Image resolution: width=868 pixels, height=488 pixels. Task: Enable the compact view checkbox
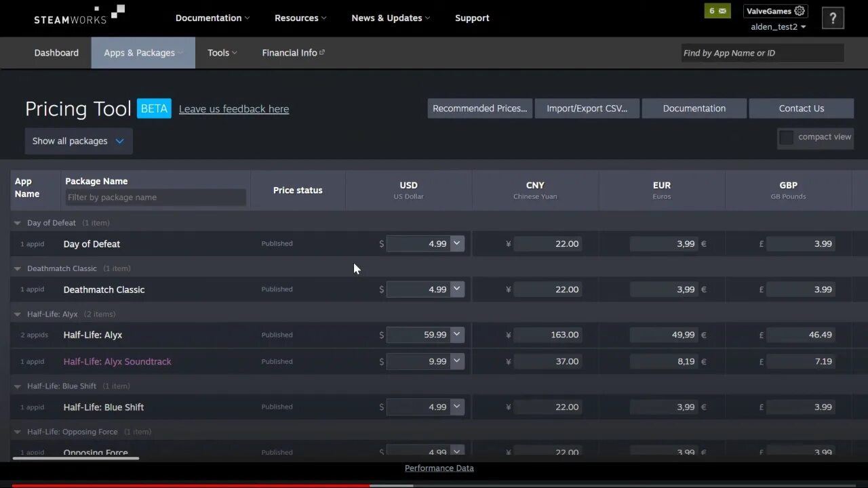point(787,138)
